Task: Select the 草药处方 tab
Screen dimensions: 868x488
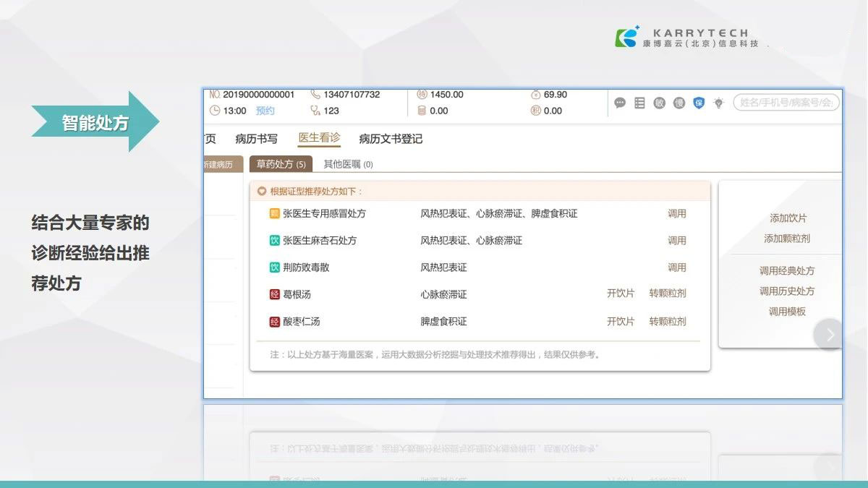Action: pyautogui.click(x=281, y=164)
